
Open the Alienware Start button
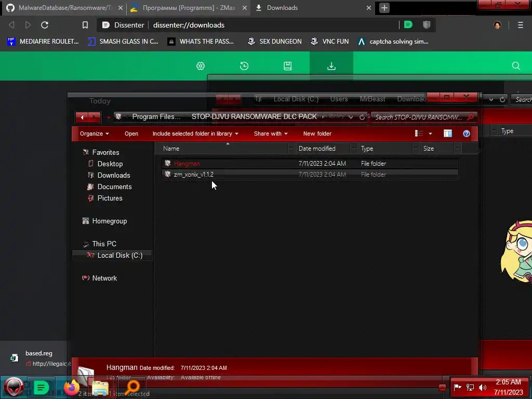[x=14, y=387]
